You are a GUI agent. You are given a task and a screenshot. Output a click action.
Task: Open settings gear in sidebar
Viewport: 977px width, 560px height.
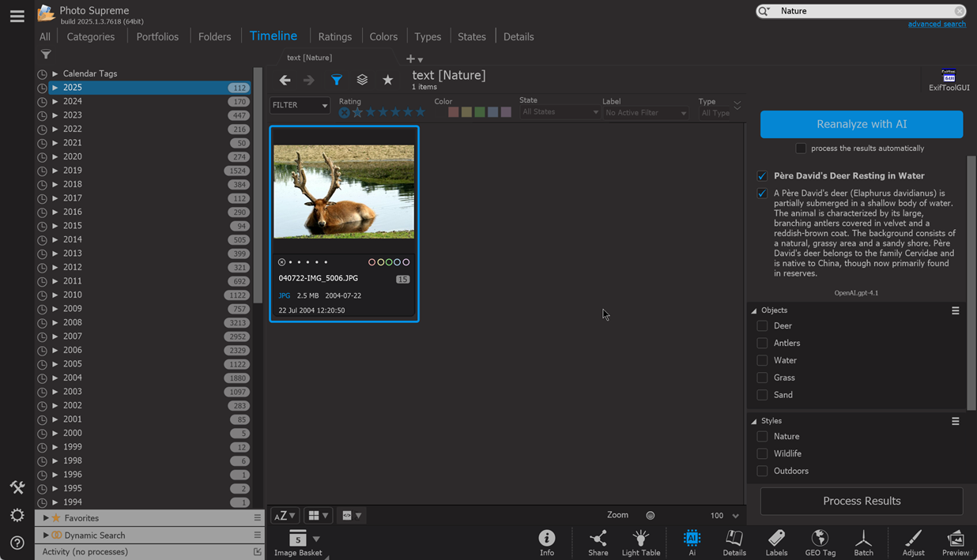coord(17,515)
